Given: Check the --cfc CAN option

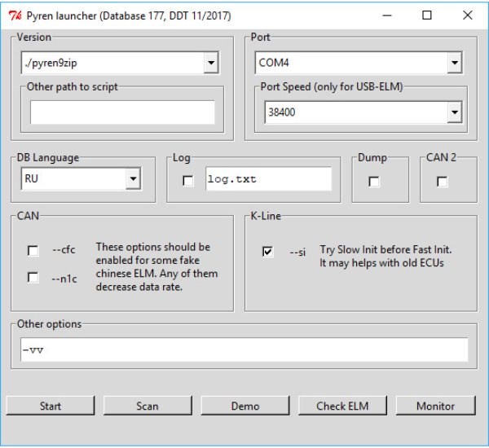Looking at the screenshot, I should pos(33,251).
